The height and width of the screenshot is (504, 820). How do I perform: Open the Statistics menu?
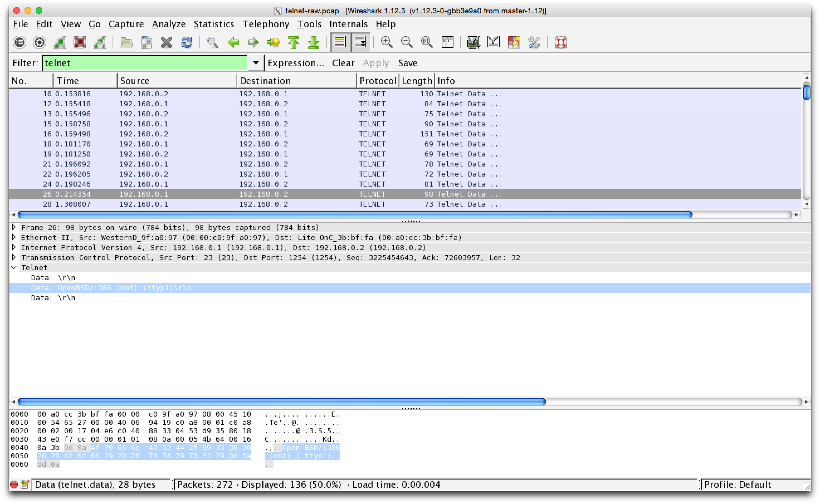[214, 24]
